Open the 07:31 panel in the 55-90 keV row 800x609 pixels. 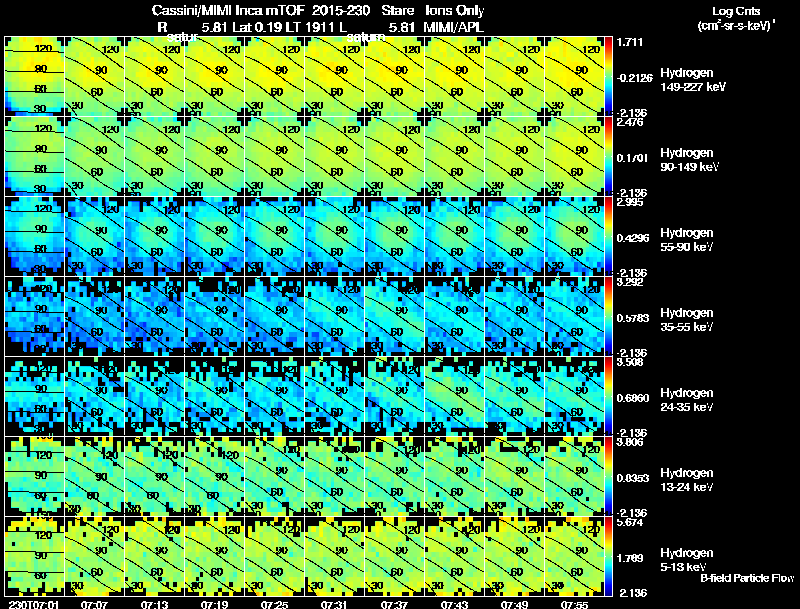point(334,236)
